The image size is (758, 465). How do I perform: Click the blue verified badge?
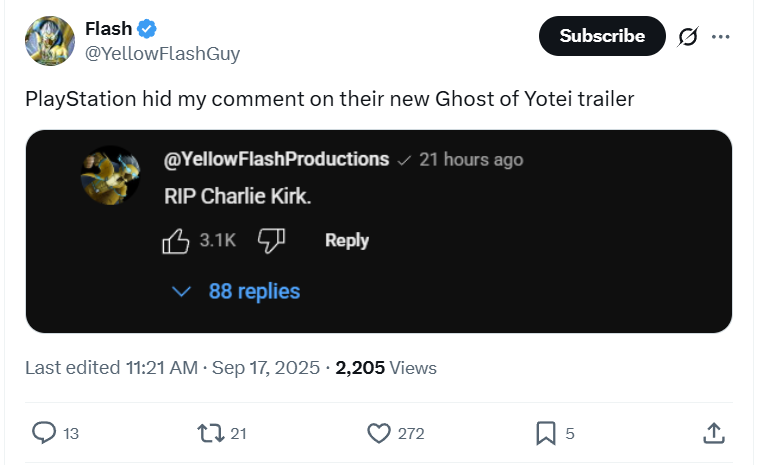[x=147, y=30]
